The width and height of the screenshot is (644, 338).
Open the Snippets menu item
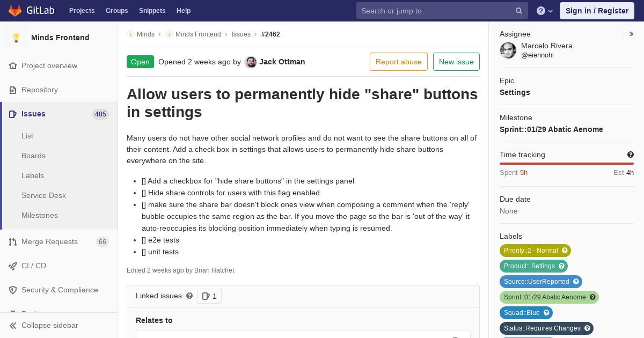152,11
